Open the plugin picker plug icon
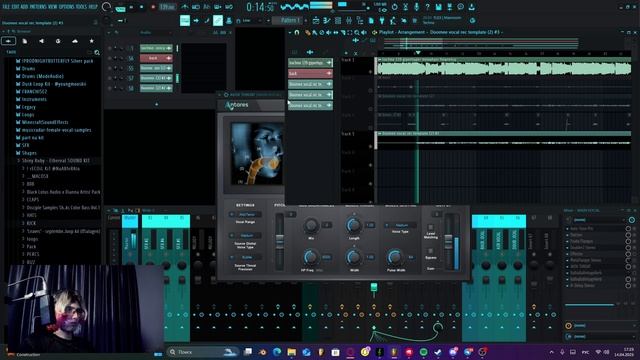Screen dimensions: 640x360 pos(382,20)
